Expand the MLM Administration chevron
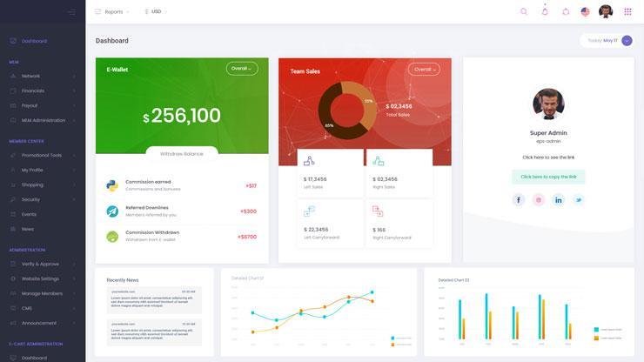 74,120
